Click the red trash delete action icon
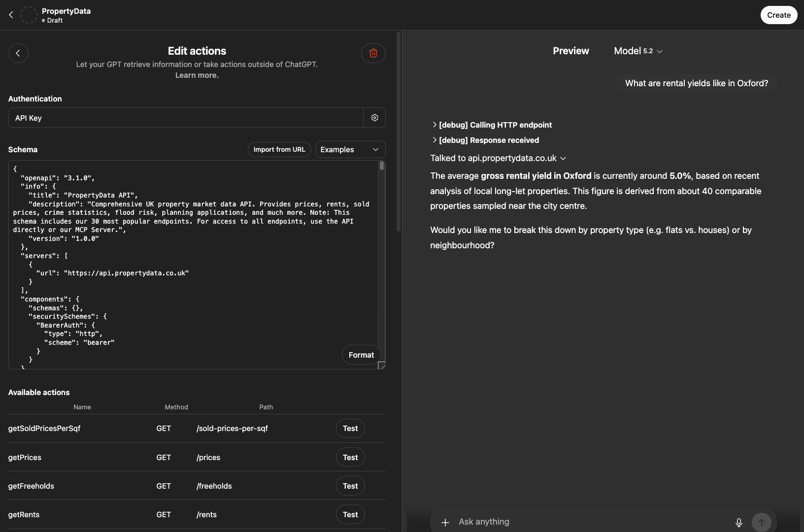 [373, 53]
